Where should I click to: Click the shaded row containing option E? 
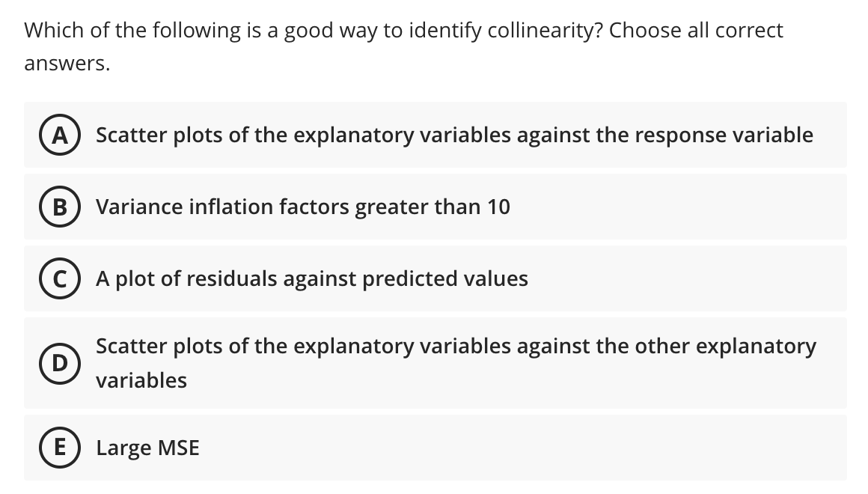434,448
